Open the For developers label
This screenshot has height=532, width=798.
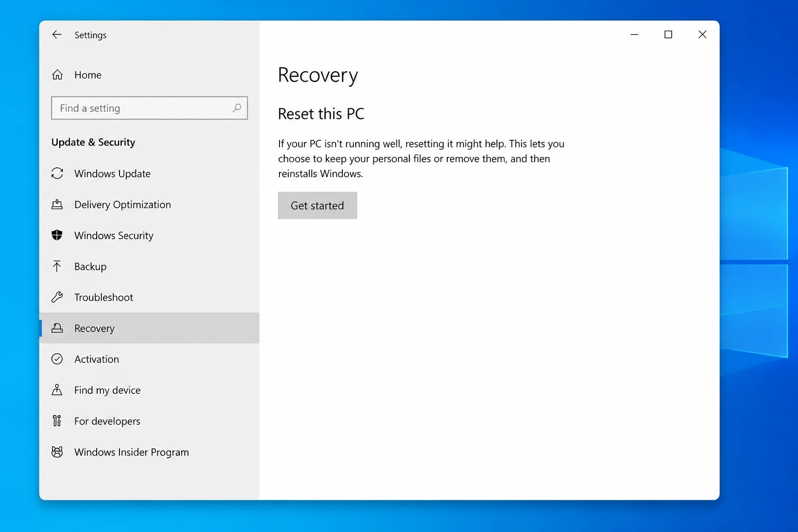[x=107, y=421]
